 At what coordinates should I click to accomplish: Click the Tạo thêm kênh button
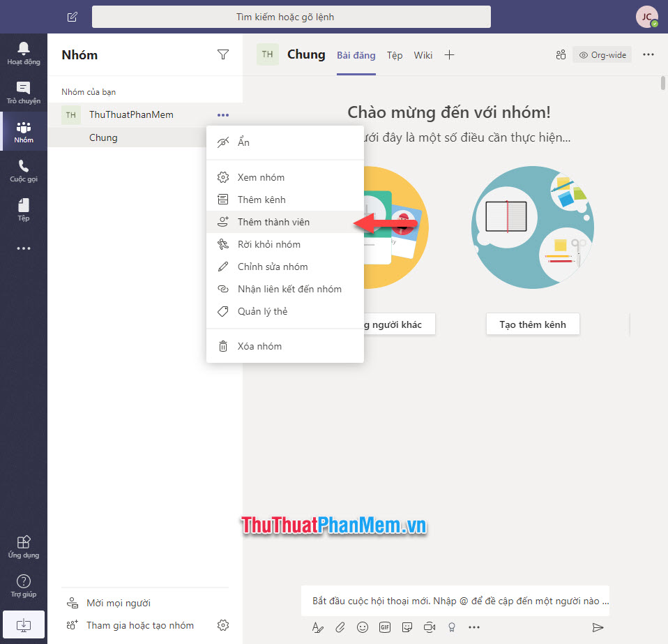pyautogui.click(x=533, y=324)
